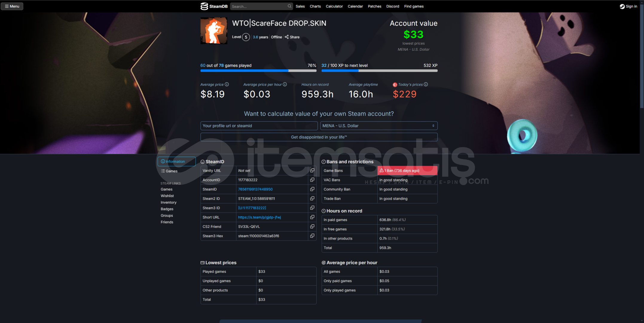The image size is (644, 323).
Task: Open the Menu button
Action: point(12,6)
